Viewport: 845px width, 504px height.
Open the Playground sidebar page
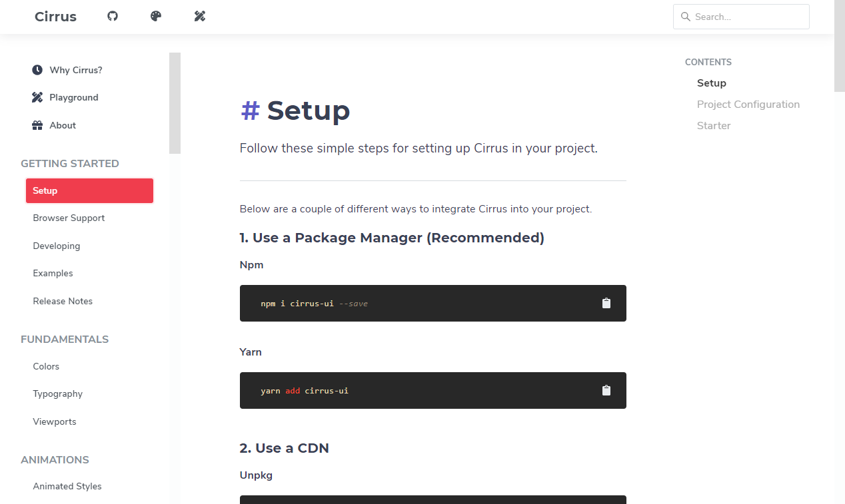point(74,97)
